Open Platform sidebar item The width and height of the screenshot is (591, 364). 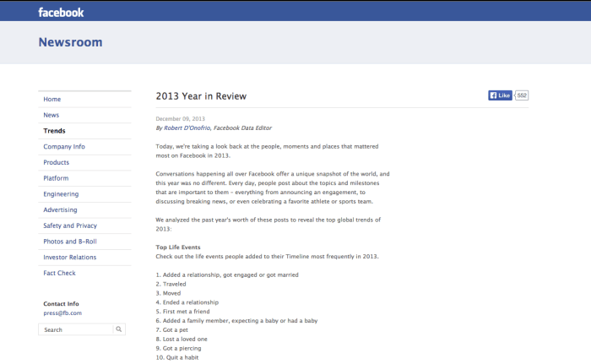(x=56, y=178)
